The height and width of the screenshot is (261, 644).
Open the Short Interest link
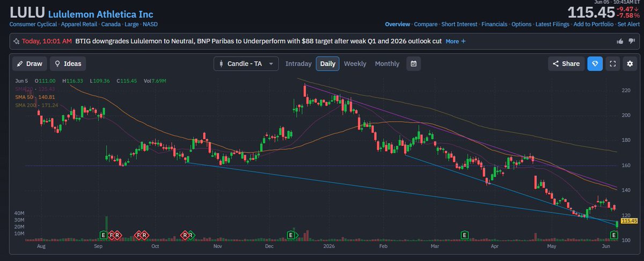(x=459, y=25)
